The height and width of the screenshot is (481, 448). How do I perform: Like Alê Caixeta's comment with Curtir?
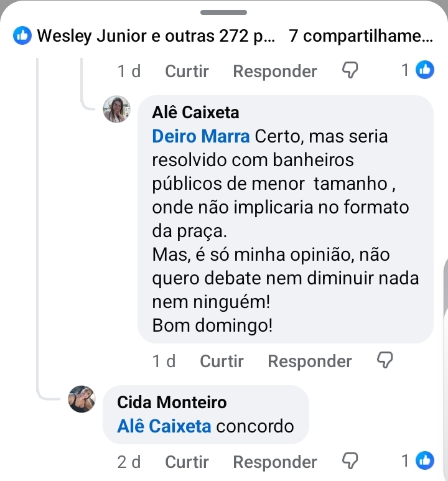[x=222, y=361]
